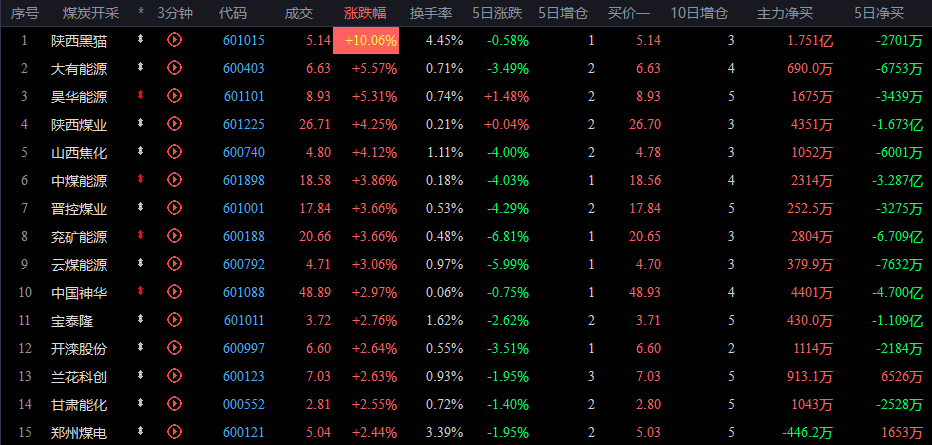Sort by the 涨跌幅 column header
This screenshot has height=445, width=932.
[370, 13]
